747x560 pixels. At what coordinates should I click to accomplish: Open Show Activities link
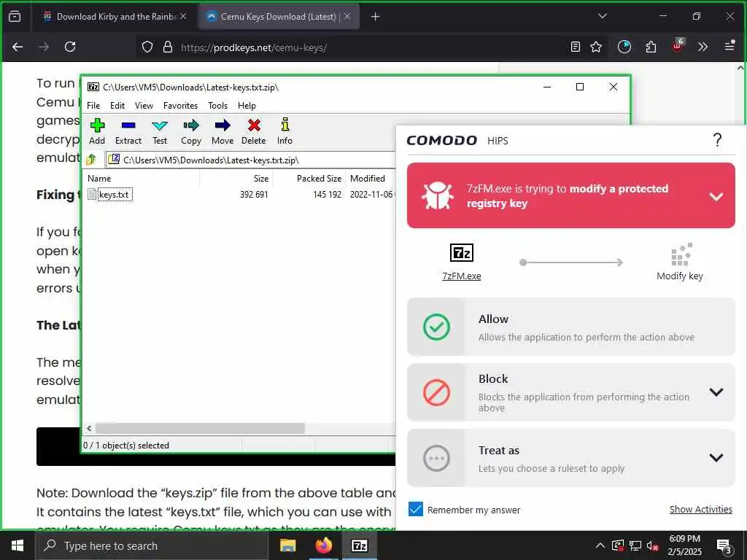pyautogui.click(x=701, y=509)
